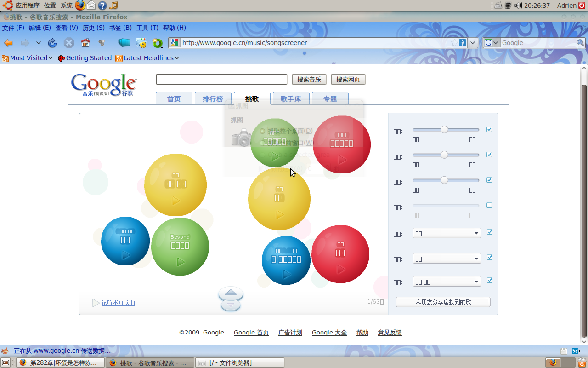Screen dimensions: 588x368
Task: Click the second slider handle in side panel
Action: pyautogui.click(x=444, y=155)
